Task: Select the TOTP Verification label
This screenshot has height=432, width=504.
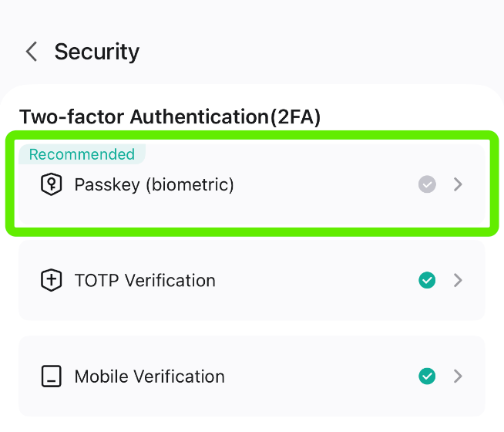Action: coord(145,280)
